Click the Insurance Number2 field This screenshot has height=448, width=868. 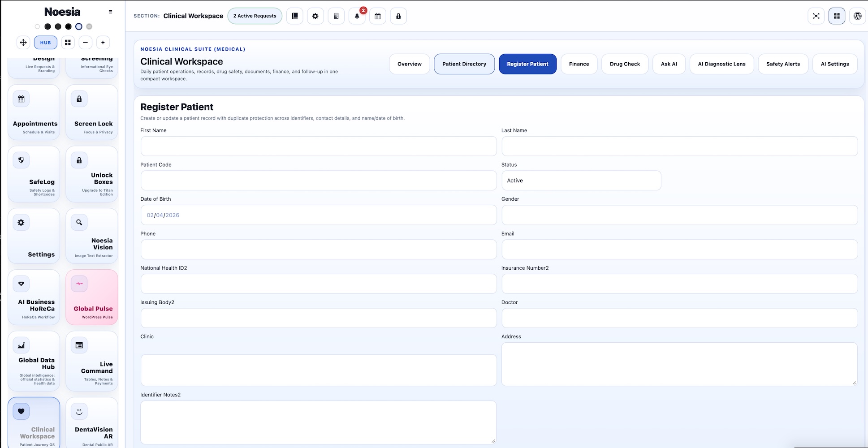679,284
